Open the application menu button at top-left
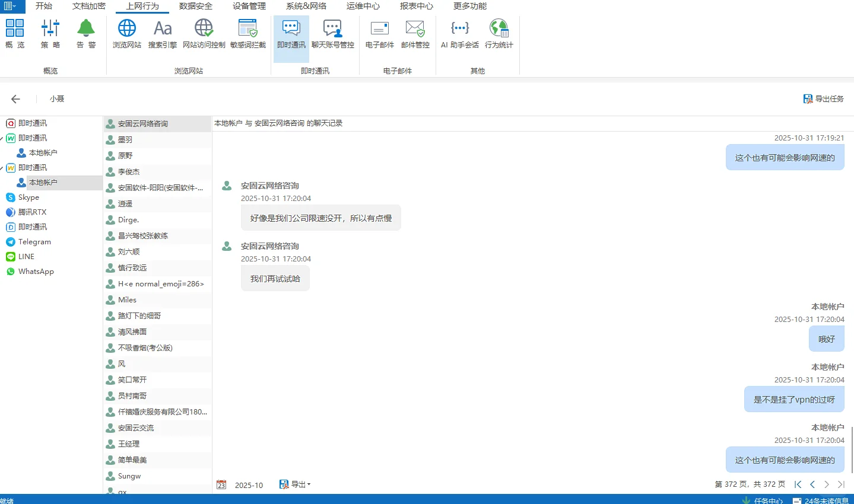 click(x=12, y=6)
